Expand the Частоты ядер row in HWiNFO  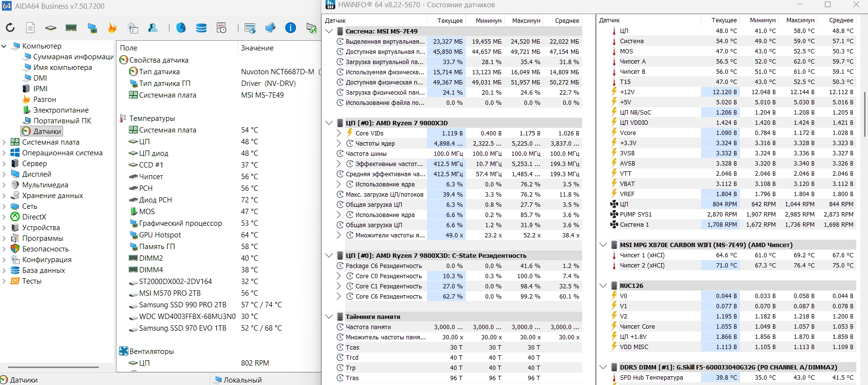click(339, 143)
